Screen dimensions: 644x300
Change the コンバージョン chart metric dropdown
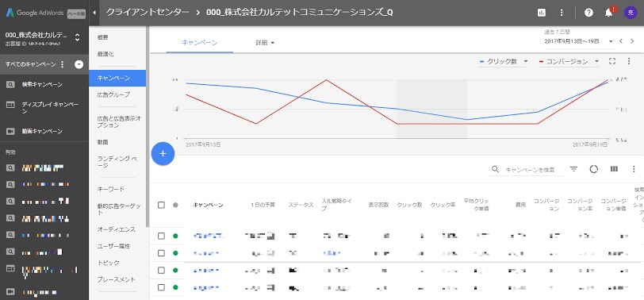pos(569,62)
